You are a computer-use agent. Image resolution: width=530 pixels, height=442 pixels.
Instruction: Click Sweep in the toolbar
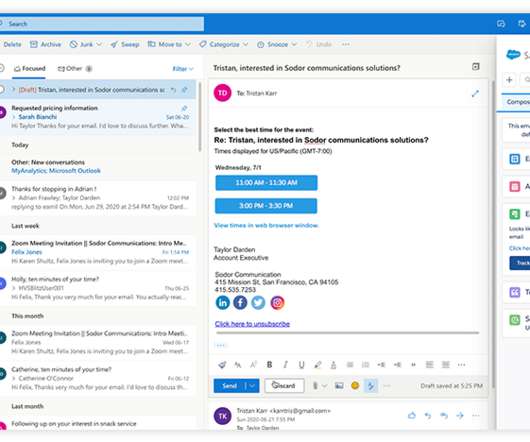tap(125, 44)
